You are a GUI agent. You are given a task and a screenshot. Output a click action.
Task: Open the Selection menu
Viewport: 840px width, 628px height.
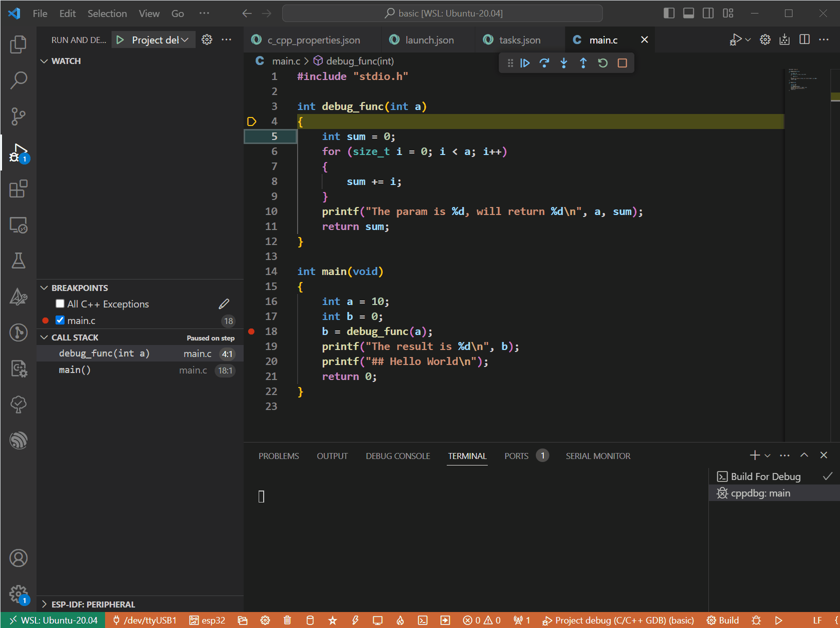[x=107, y=13]
